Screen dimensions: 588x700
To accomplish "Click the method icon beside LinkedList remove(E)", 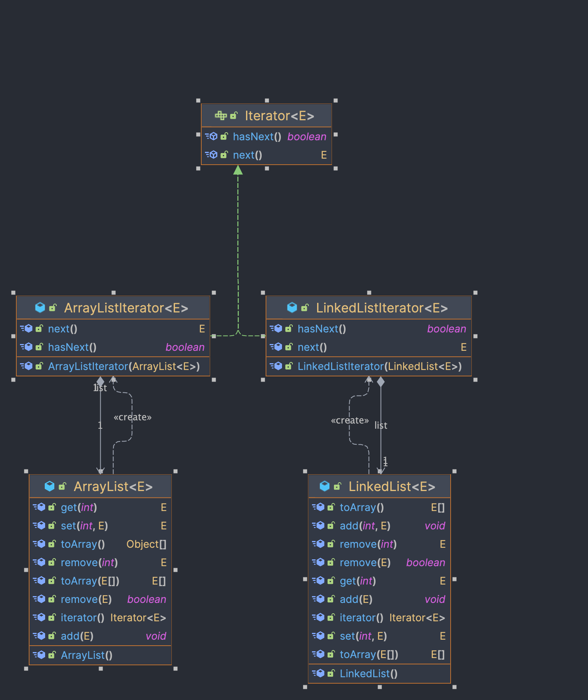I will [x=318, y=562].
